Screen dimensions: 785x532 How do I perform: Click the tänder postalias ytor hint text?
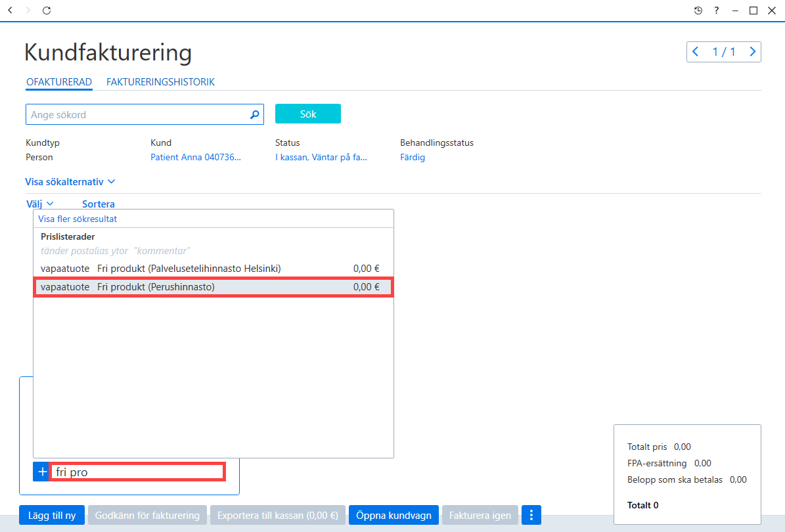point(116,251)
